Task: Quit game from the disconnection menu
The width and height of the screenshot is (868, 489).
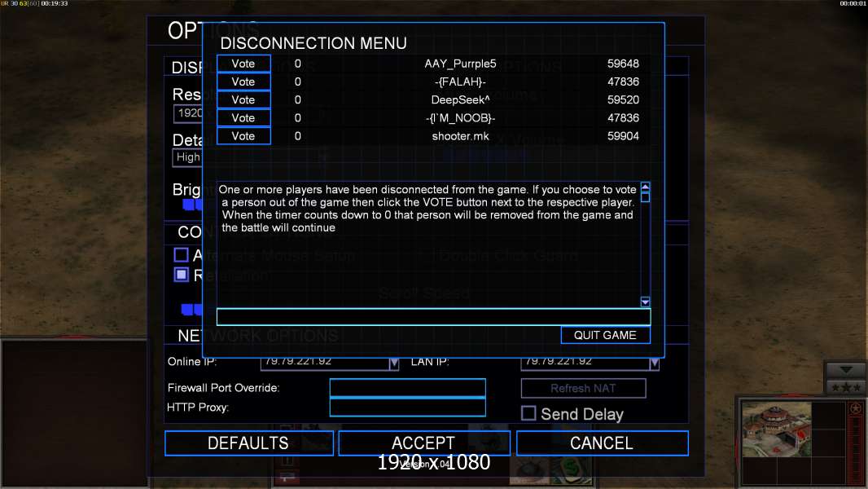Action: [x=605, y=335]
